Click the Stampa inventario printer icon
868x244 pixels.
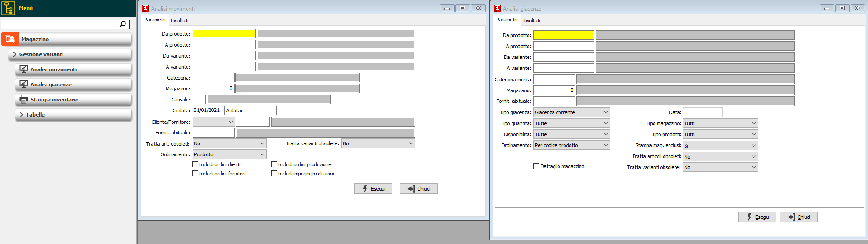pyautogui.click(x=23, y=99)
